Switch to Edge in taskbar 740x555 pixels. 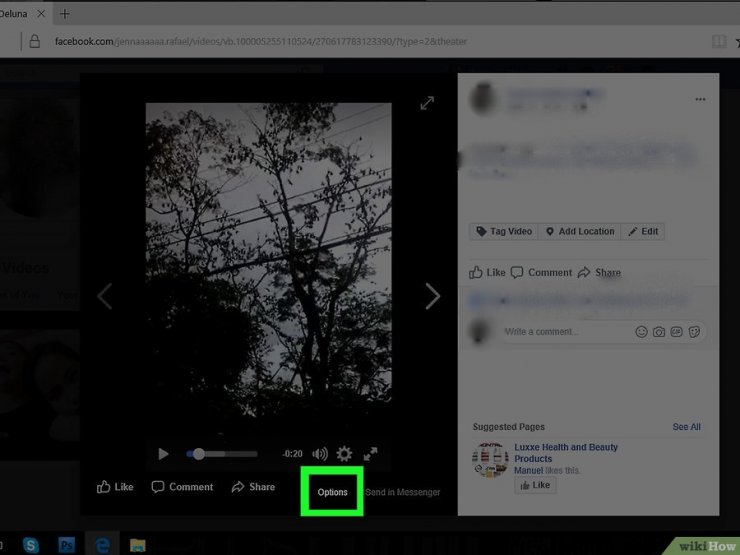pyautogui.click(x=102, y=545)
